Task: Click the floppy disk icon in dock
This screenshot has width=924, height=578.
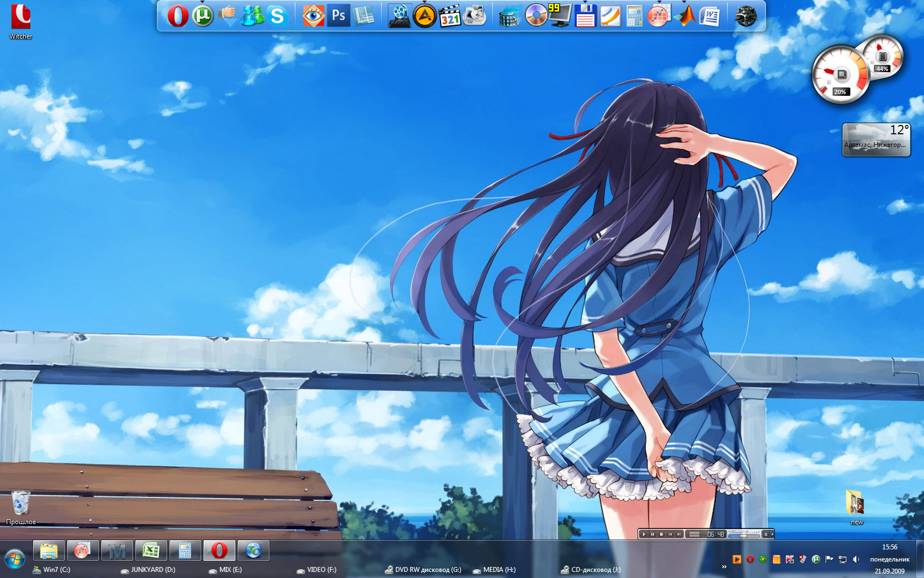Action: click(585, 16)
